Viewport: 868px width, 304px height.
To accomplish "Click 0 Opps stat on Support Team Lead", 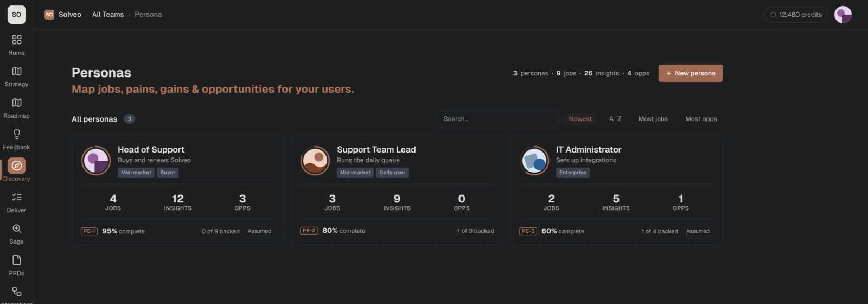I will (x=462, y=202).
